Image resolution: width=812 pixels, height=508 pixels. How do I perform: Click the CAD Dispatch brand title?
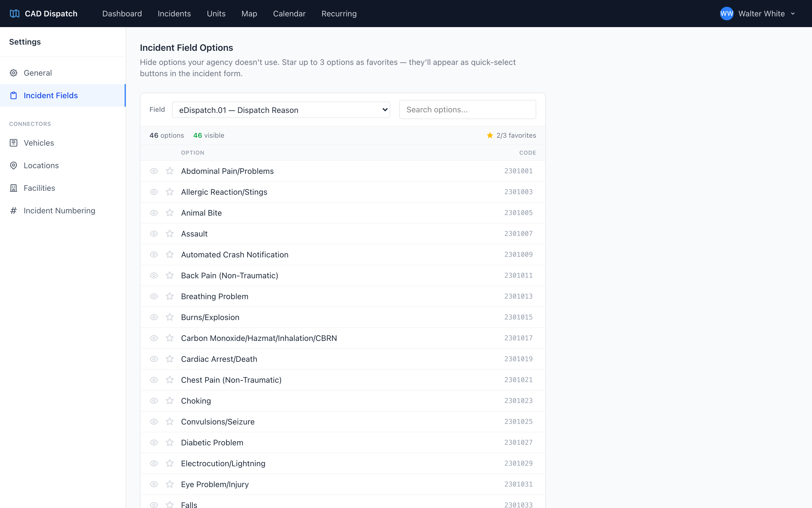pyautogui.click(x=51, y=14)
